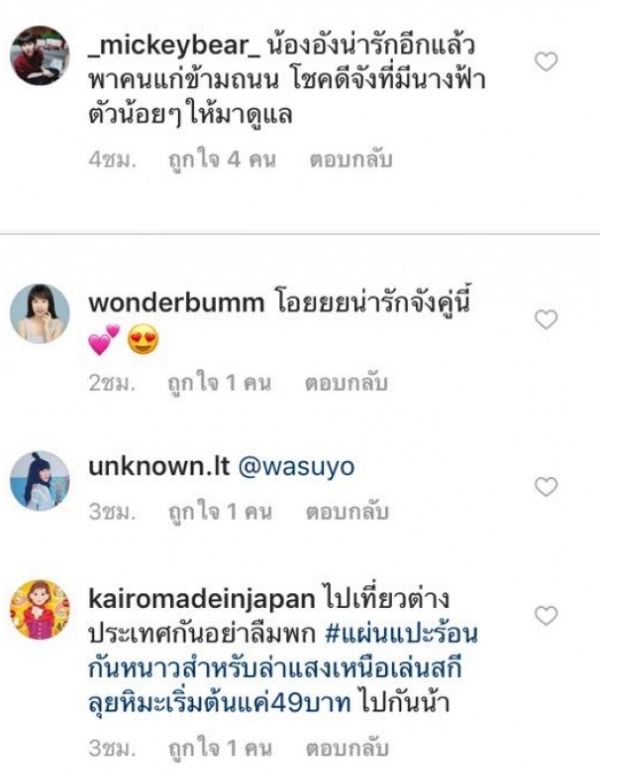The image size is (624, 783).
Task: Reply to wonderbumm's comment via ตอบกลับ
Action: pos(346,383)
